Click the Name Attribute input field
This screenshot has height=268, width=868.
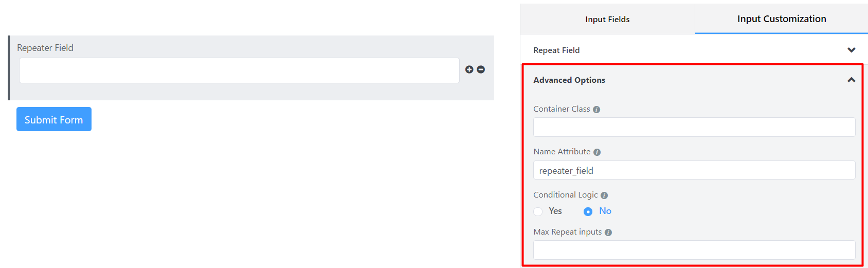coord(694,170)
